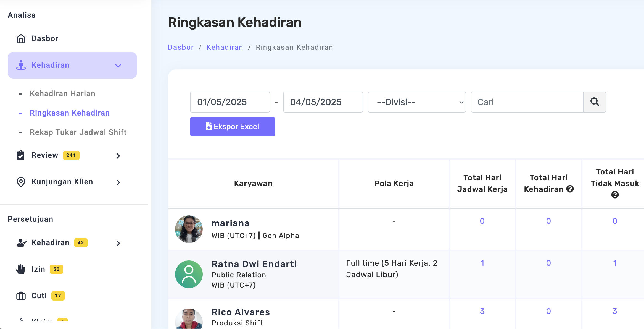644x329 pixels.
Task: Click the start date field 01/05/2025
Action: click(x=230, y=102)
